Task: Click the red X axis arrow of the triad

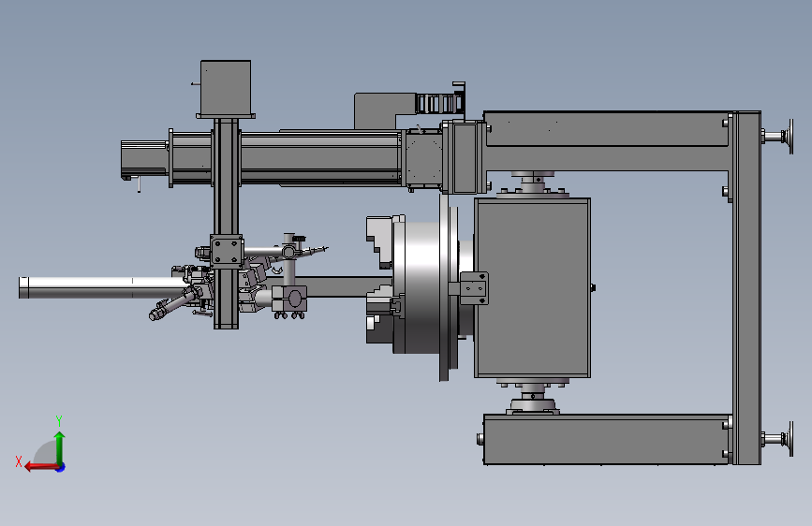Action: [41, 467]
